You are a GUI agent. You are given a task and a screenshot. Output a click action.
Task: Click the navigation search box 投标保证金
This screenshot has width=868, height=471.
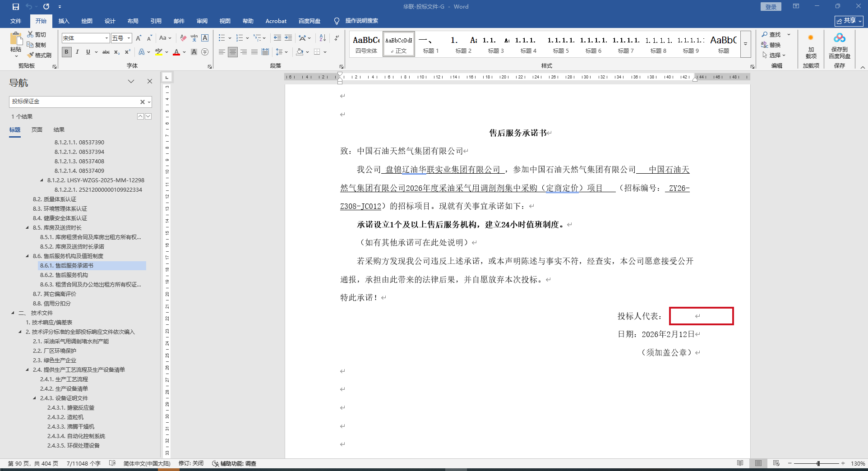[74, 102]
